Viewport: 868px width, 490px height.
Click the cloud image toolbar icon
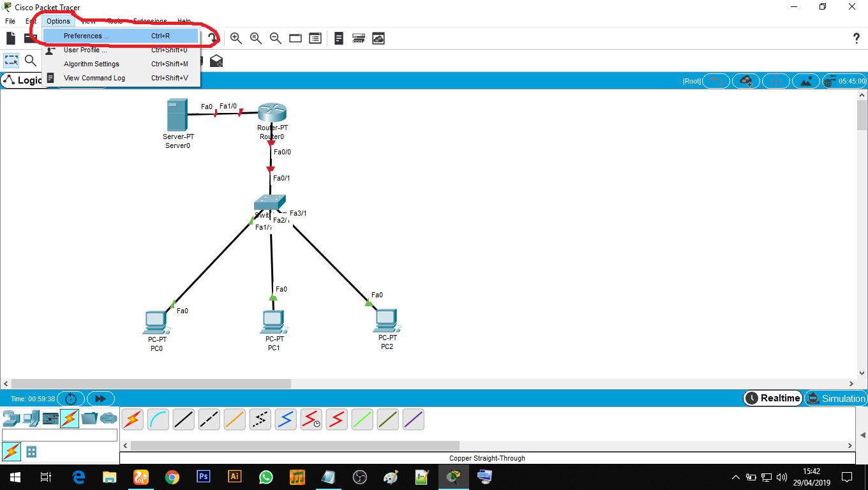pos(378,38)
